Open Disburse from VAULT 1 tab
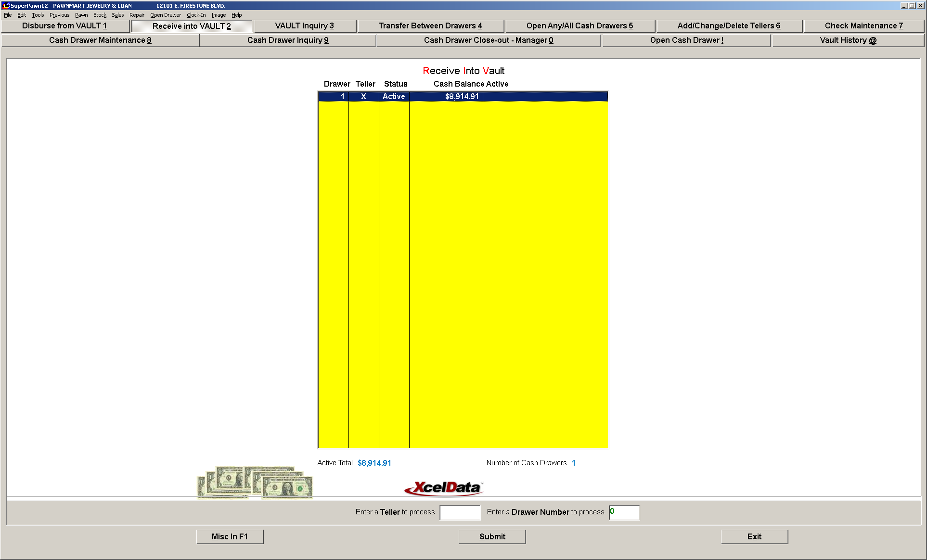 65,26
